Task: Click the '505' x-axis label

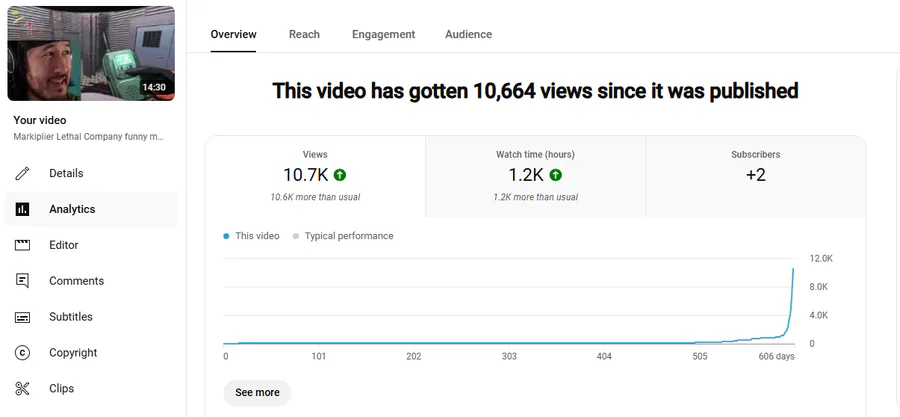Action: tap(700, 356)
